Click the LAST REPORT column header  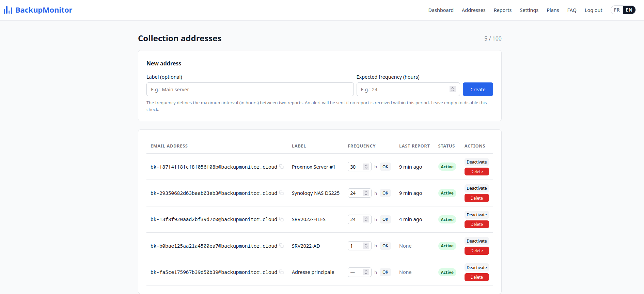pos(414,146)
